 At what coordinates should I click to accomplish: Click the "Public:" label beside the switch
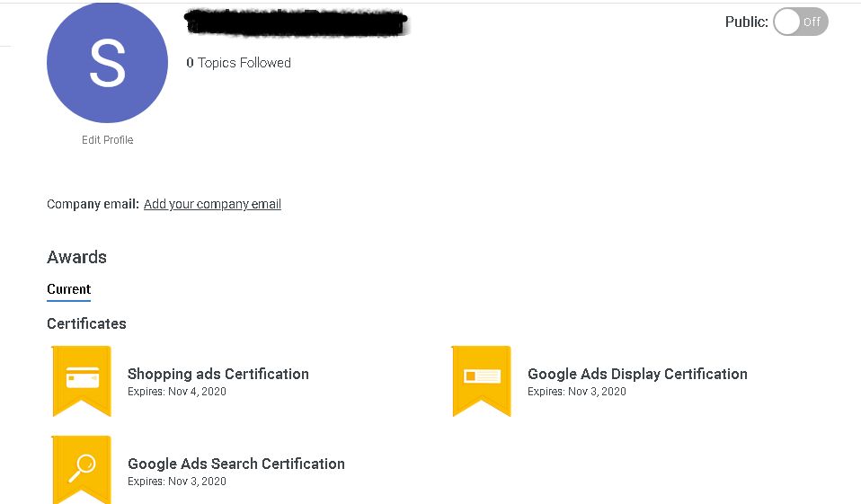(x=746, y=22)
